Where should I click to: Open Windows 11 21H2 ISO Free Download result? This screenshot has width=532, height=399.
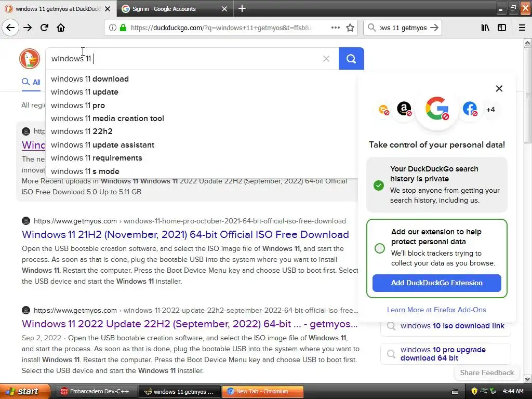(185, 234)
